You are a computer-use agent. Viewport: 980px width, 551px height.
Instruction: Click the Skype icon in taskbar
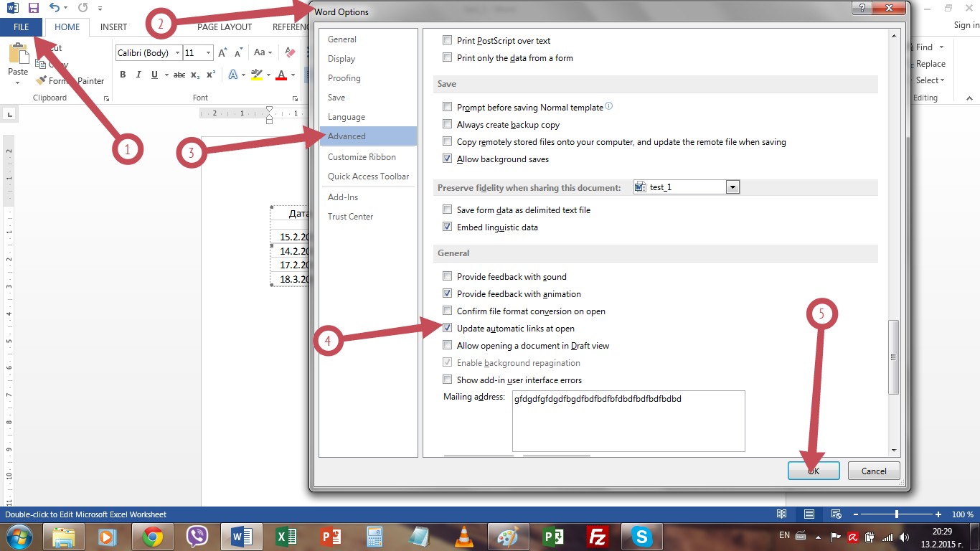click(x=641, y=537)
